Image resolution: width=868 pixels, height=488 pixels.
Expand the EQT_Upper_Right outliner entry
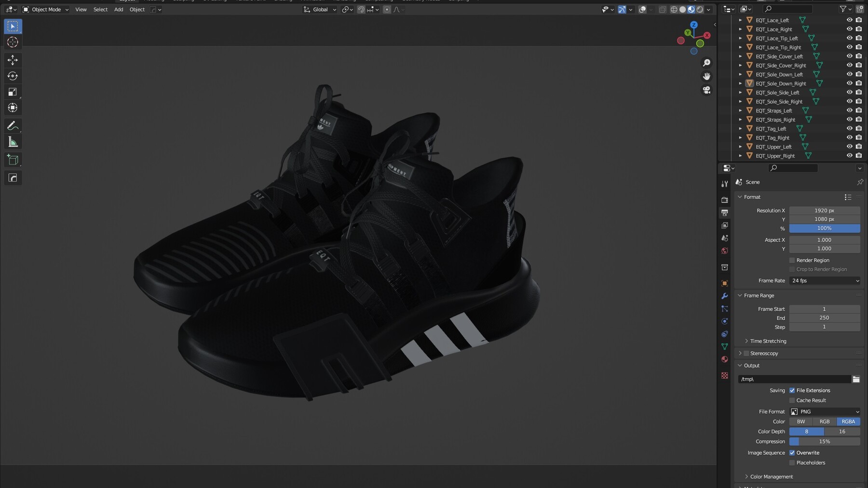[x=741, y=156]
